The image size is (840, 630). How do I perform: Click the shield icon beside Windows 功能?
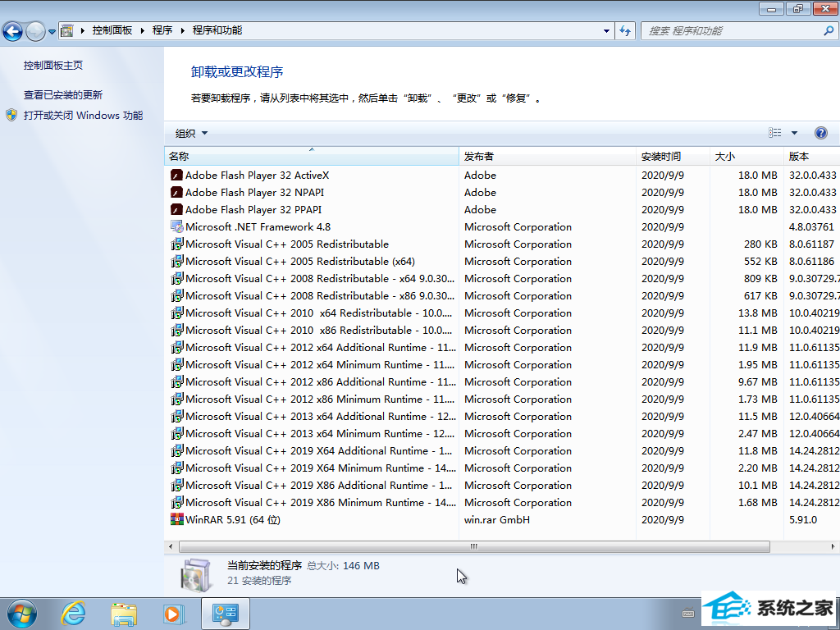coord(11,115)
